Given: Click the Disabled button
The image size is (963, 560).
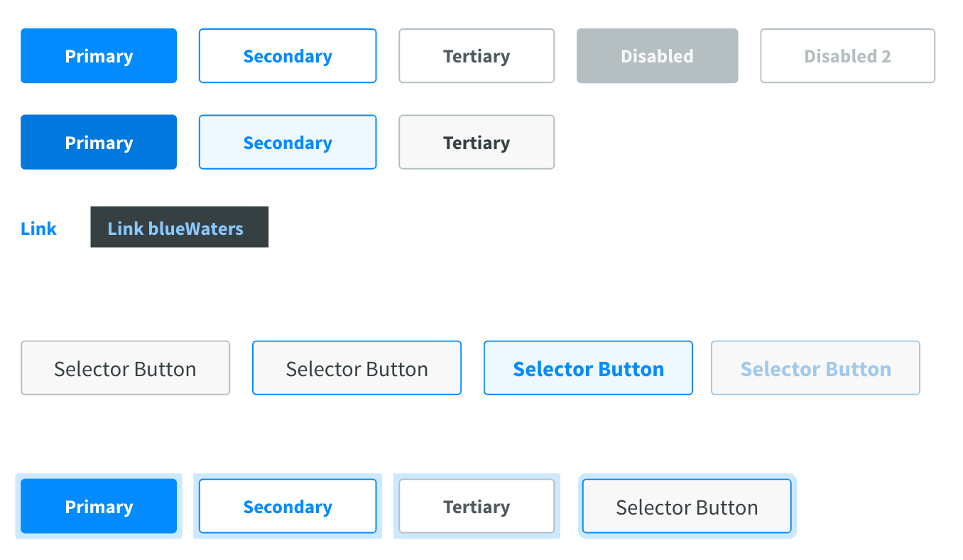Looking at the screenshot, I should (x=657, y=55).
